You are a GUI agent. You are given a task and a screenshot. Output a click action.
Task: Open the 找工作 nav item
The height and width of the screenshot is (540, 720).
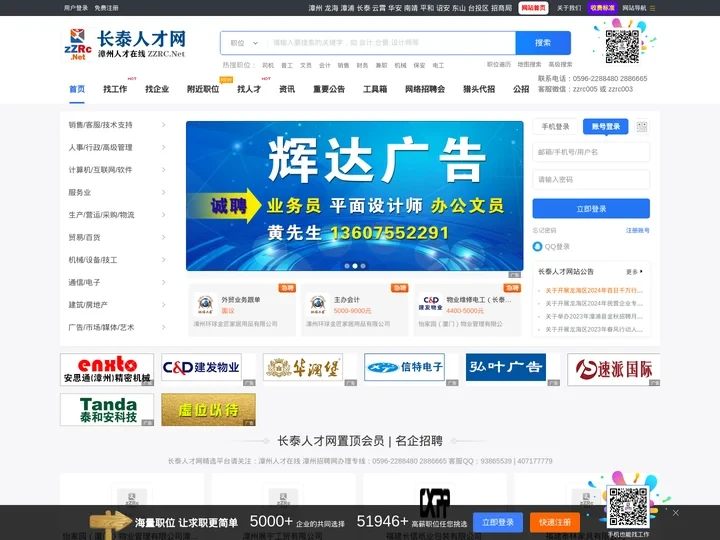[115, 89]
